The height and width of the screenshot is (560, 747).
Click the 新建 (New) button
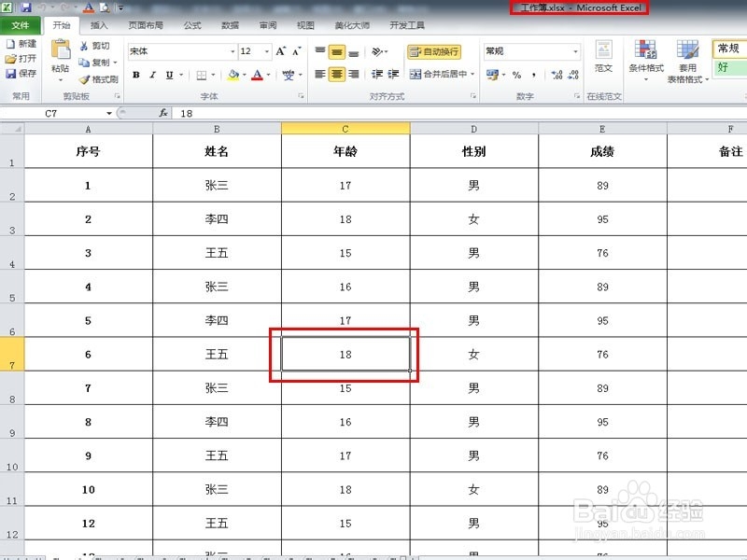click(25, 42)
